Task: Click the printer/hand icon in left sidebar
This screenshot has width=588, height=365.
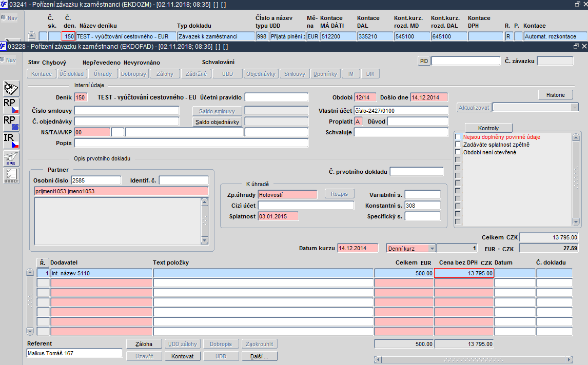Action: [11, 89]
